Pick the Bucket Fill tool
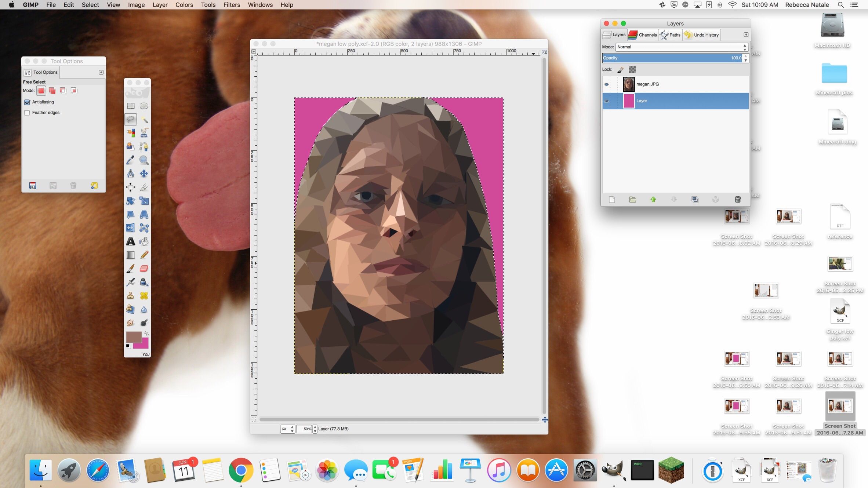This screenshot has height=488, width=868. 144,241
